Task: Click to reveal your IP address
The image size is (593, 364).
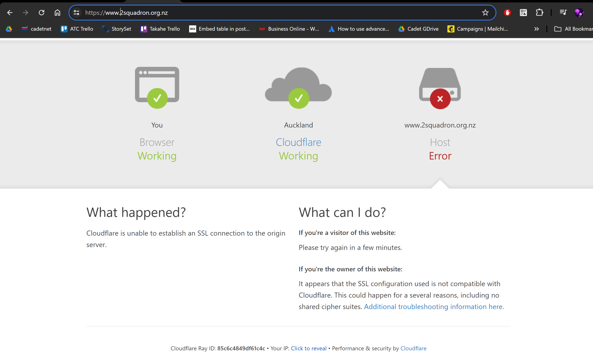Action: 309,348
